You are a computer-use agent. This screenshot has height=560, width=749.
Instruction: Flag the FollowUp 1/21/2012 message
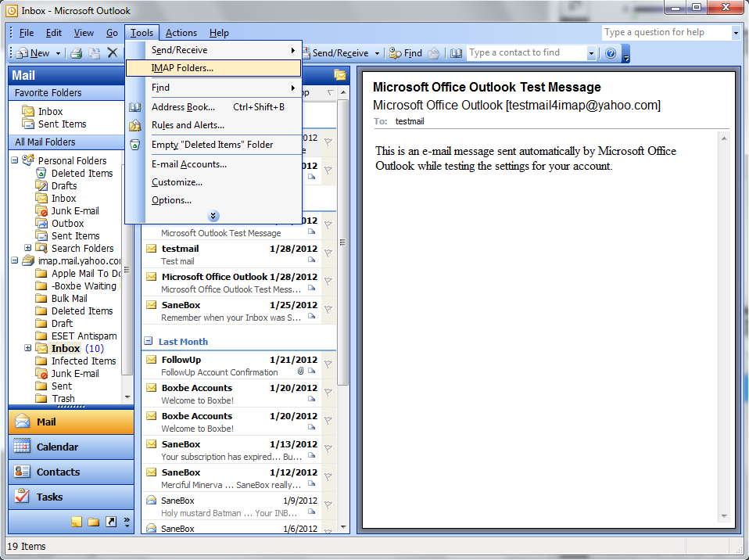point(328,364)
